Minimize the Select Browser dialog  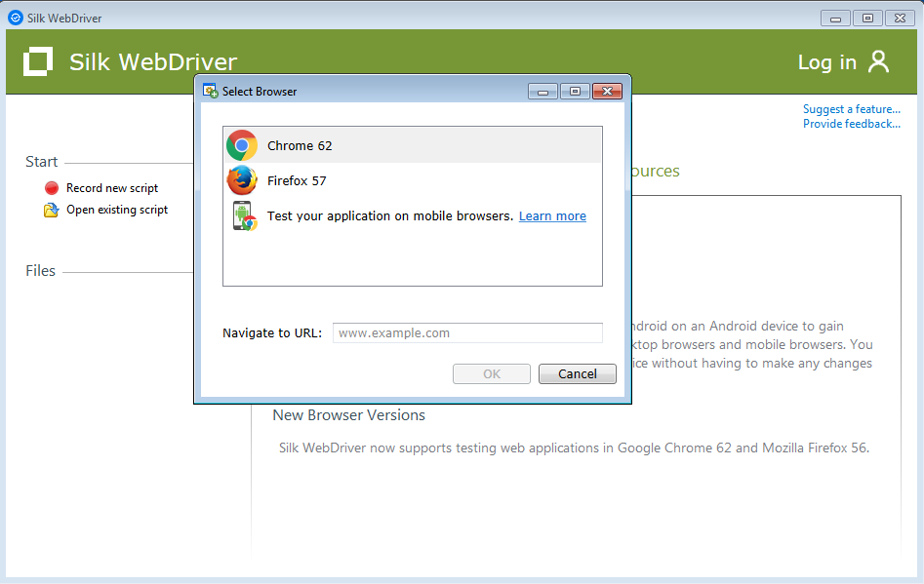click(542, 92)
